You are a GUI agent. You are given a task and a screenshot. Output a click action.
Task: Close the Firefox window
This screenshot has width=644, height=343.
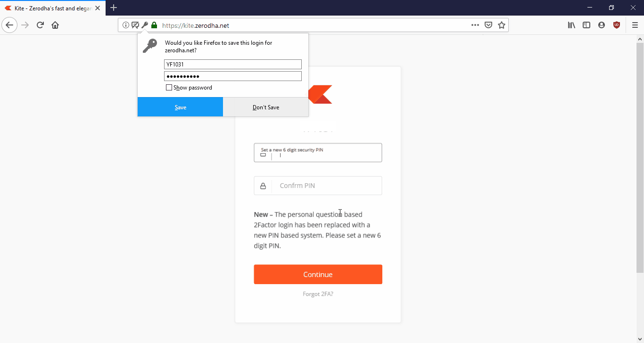point(633,8)
